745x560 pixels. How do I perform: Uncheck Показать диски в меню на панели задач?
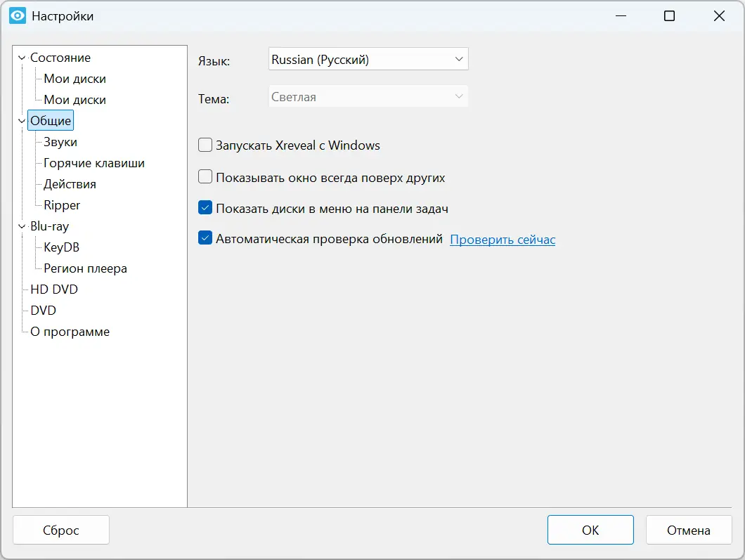tap(205, 208)
